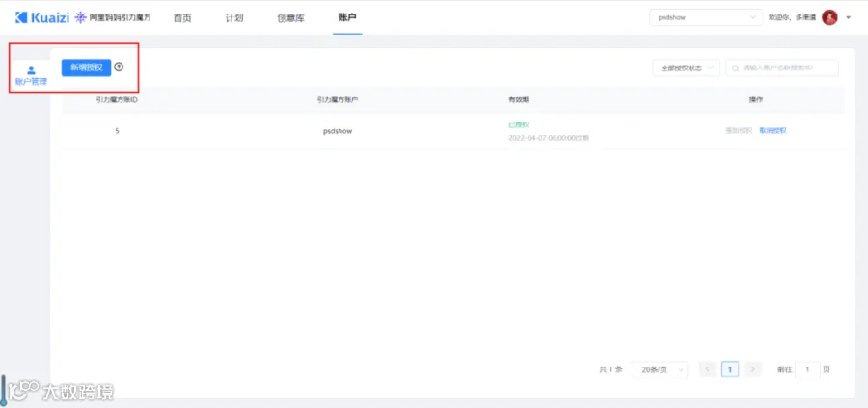
Task: Click 取消授权 for psdshow
Action: 773,131
